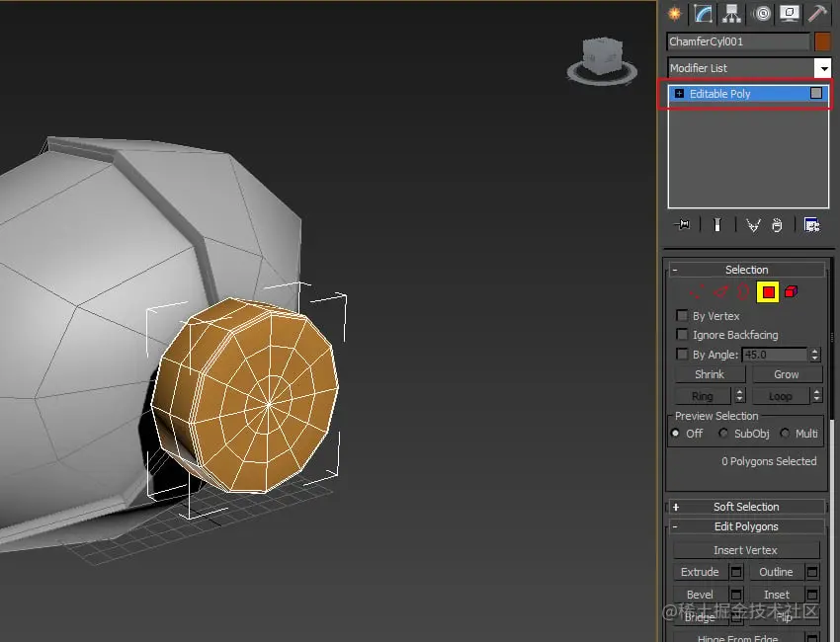Open the Hierarchy panel tab
The image size is (840, 642).
tap(731, 14)
